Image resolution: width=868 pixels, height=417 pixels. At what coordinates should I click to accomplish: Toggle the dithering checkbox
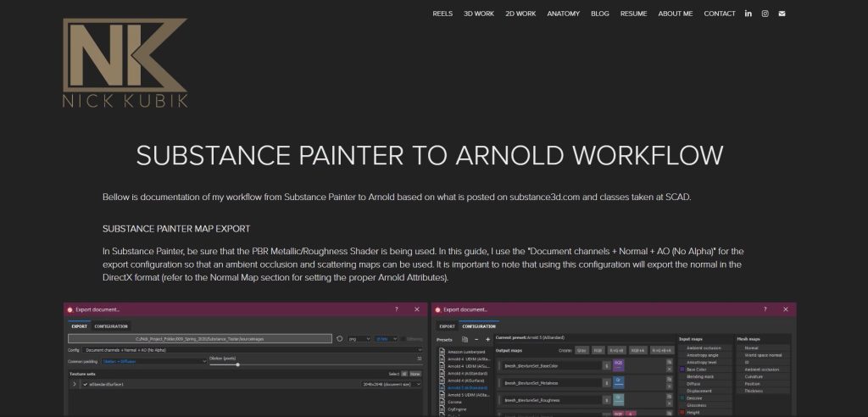[403, 339]
